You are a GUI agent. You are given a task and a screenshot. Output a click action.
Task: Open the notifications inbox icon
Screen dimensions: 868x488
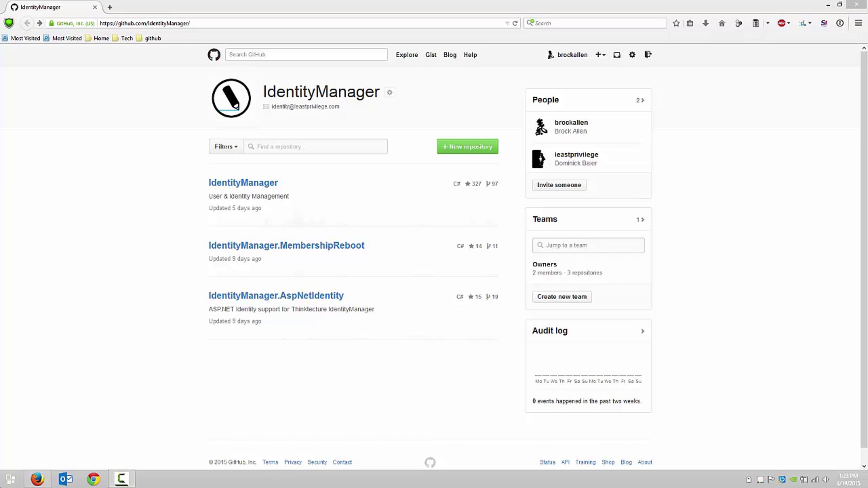[x=617, y=55]
